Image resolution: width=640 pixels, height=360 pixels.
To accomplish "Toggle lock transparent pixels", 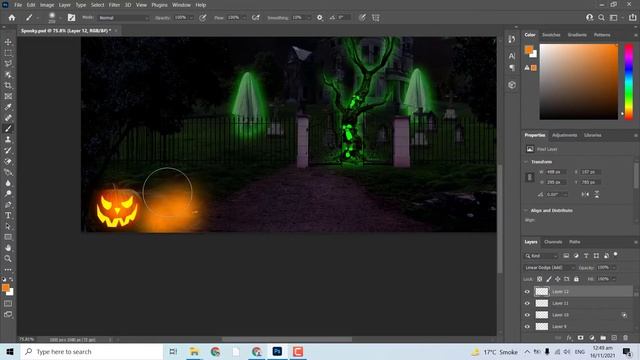I will (x=540, y=279).
